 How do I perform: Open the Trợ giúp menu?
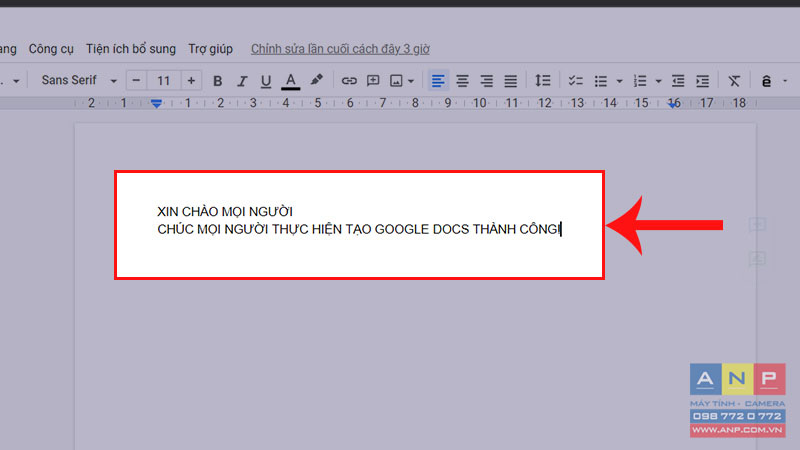pos(210,49)
